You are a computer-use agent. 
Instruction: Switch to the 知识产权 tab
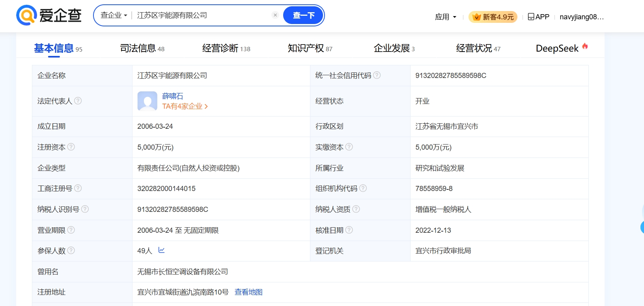(310, 48)
